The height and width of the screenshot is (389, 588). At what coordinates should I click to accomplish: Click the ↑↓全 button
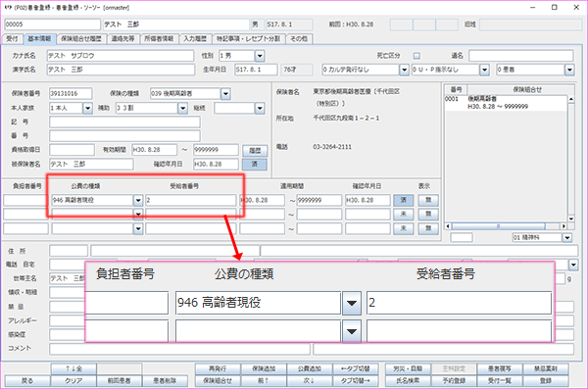coord(73,368)
